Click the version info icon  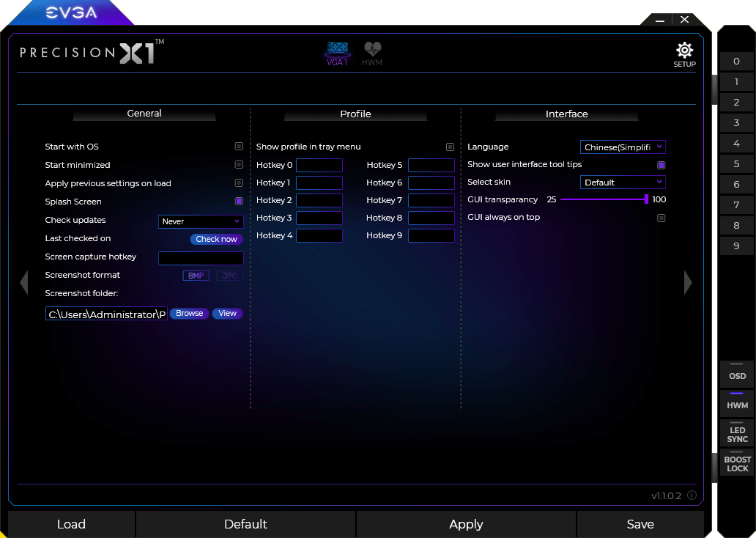(x=692, y=495)
